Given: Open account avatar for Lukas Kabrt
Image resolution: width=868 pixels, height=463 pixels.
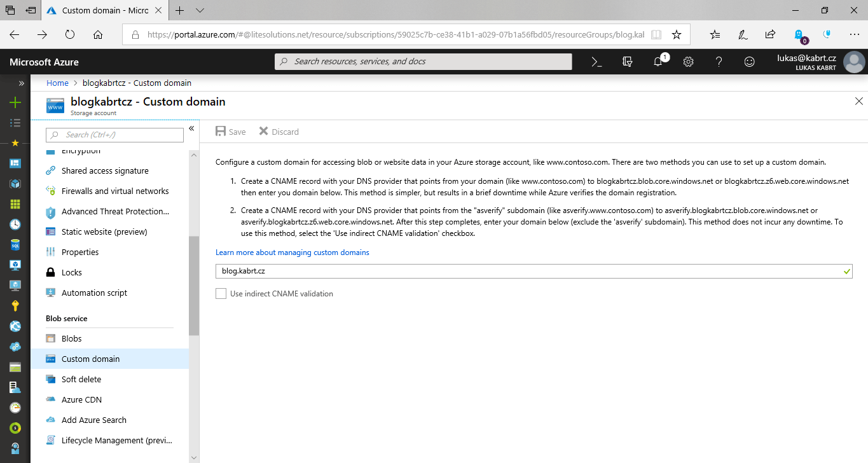Looking at the screenshot, I should 854,62.
